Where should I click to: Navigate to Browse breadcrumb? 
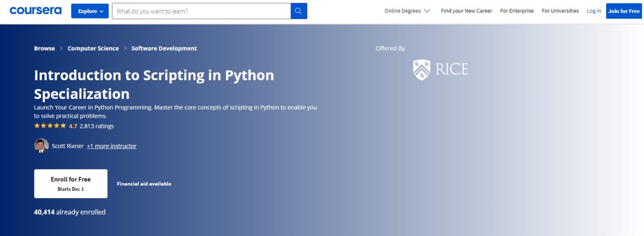pos(44,48)
